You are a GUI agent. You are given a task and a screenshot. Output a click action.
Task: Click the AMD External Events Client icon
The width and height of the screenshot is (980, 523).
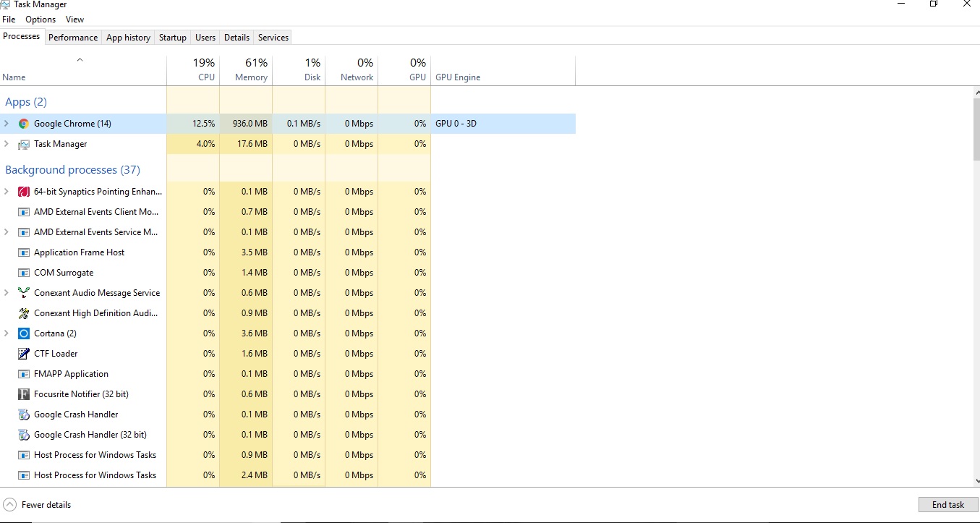tap(23, 212)
